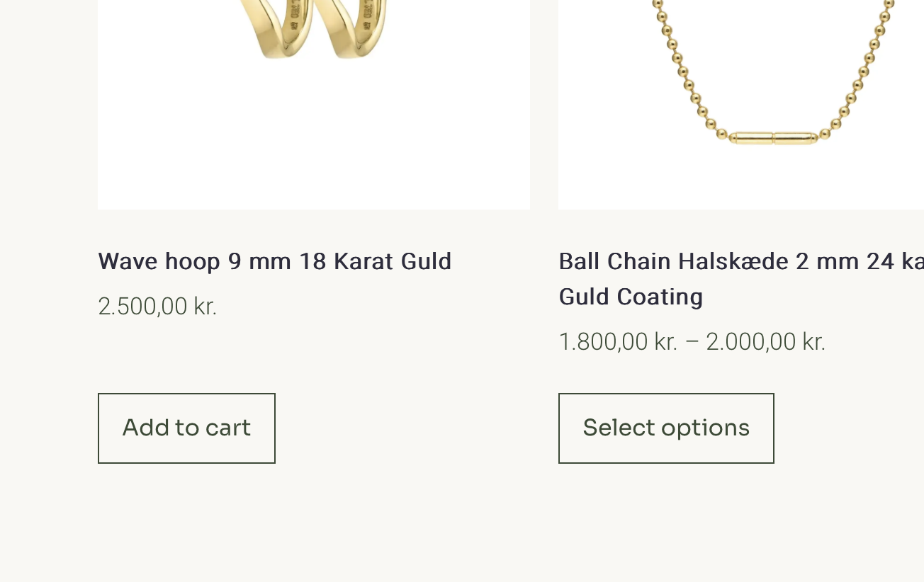924x582 pixels.
Task: Click the words Wave hoop in the title
Action: point(159,262)
